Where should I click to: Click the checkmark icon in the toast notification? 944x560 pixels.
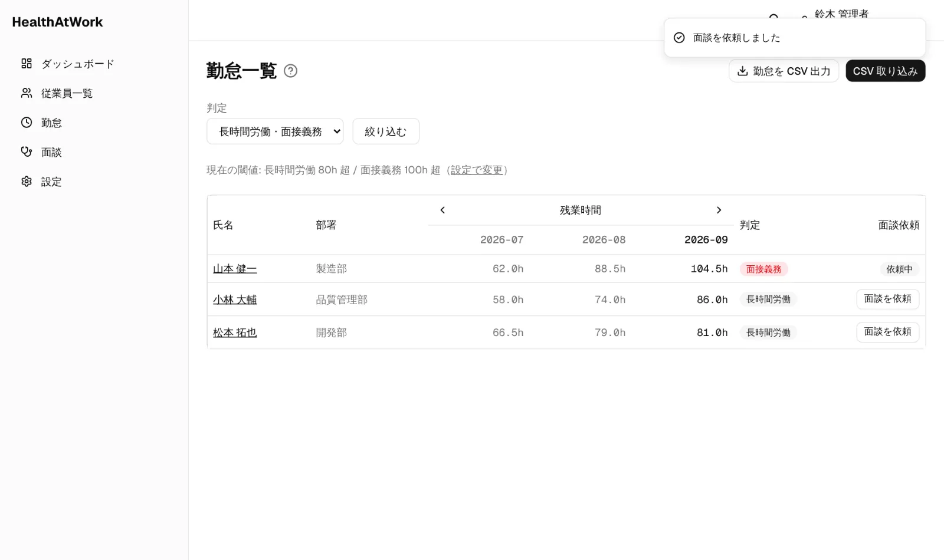pyautogui.click(x=679, y=38)
